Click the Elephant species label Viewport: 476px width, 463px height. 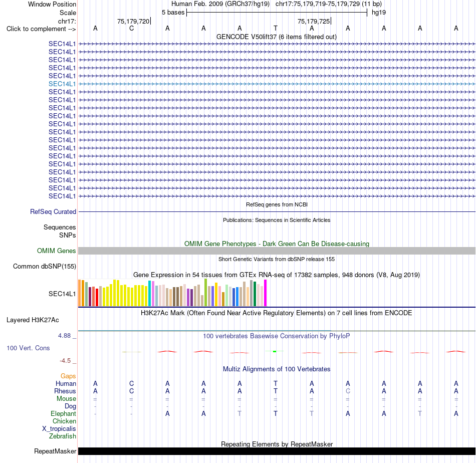click(x=63, y=413)
